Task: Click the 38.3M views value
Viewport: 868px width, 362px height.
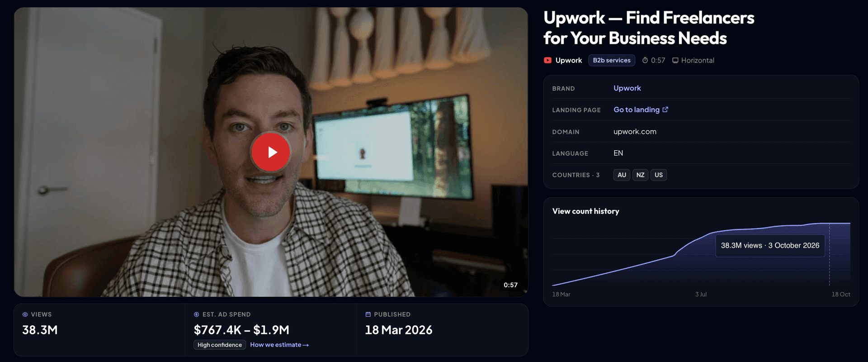Action: 40,330
